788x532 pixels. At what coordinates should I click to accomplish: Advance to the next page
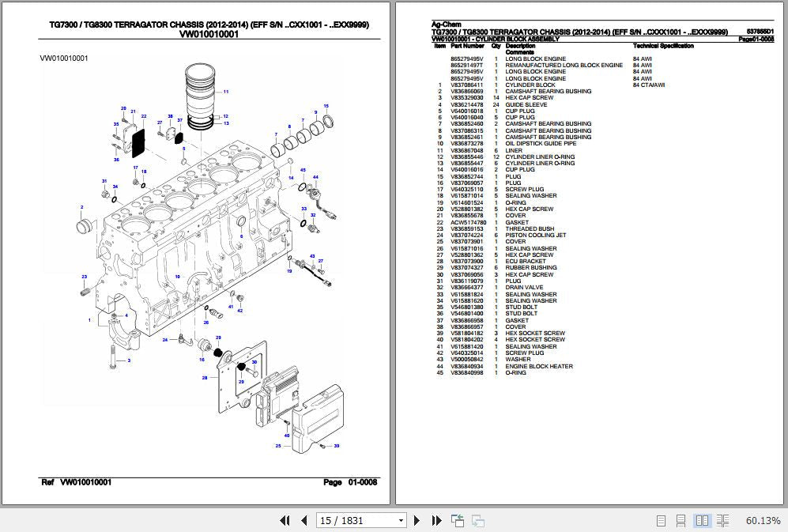pos(418,520)
